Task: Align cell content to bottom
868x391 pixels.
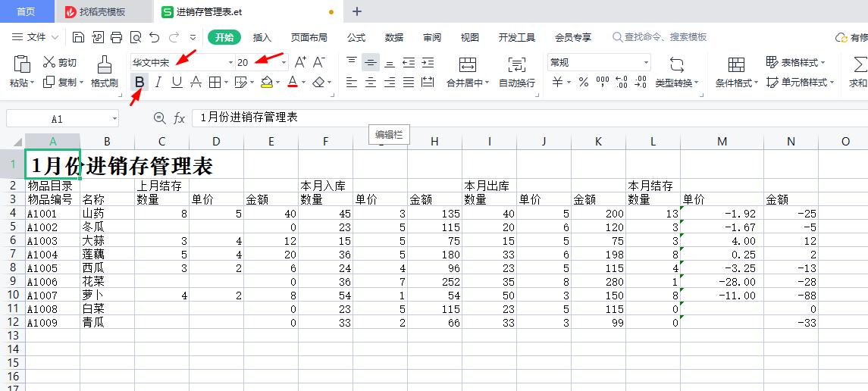Action: click(x=390, y=62)
